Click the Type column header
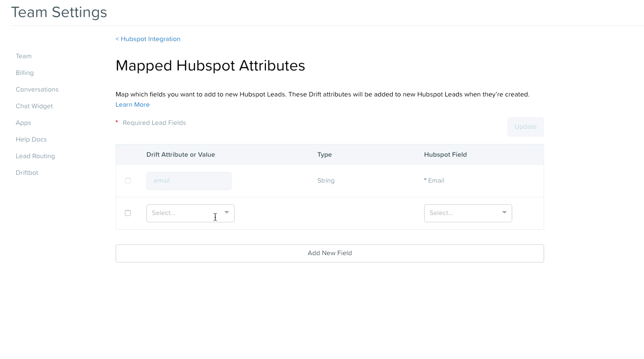 (325, 155)
